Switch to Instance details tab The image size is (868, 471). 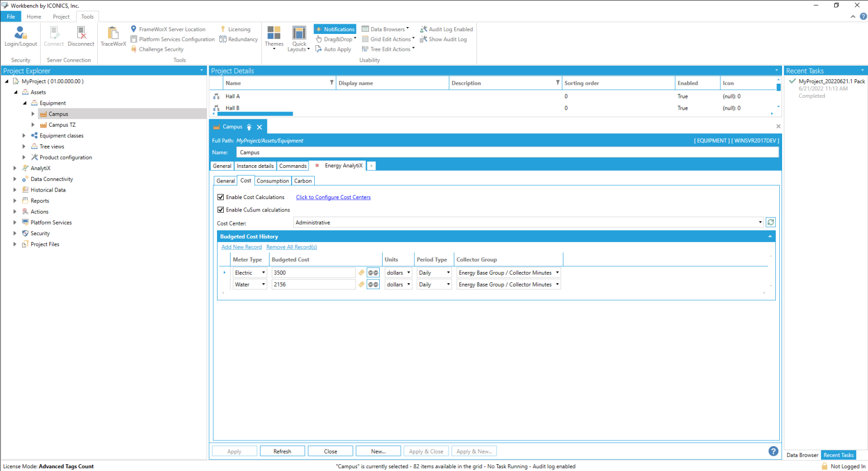255,166
